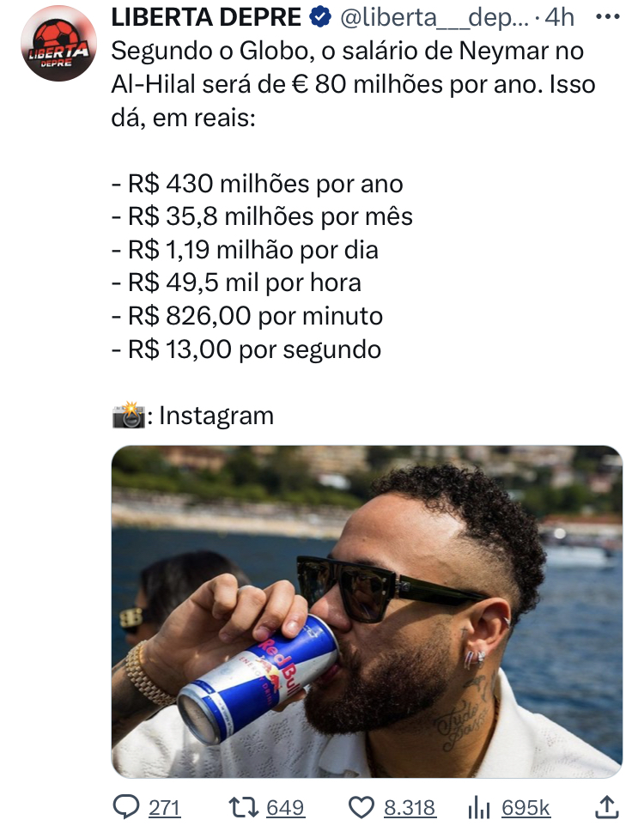View the 649 retweets count

pos(285,808)
